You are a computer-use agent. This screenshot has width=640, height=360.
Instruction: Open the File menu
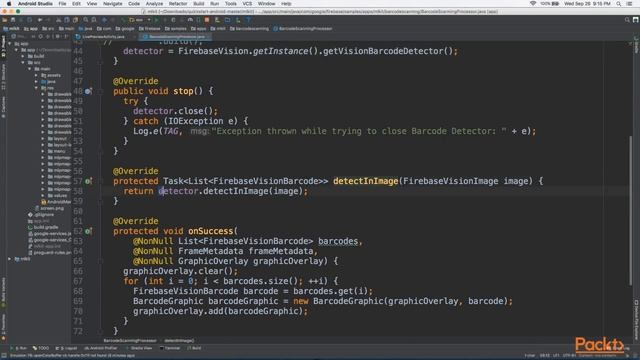coord(62,4)
